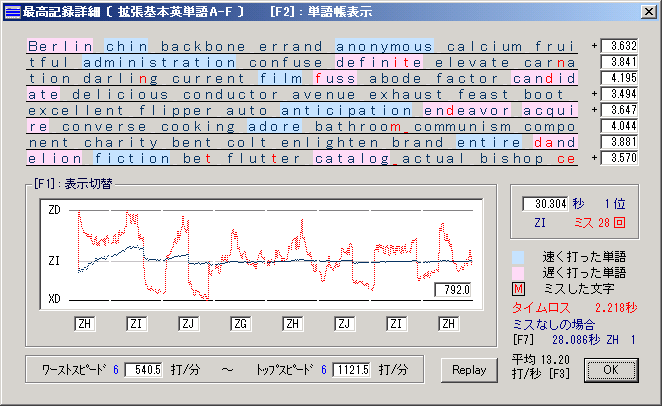662x406 pixels.
Task: Click the word "flipper"
Action: tap(176, 111)
